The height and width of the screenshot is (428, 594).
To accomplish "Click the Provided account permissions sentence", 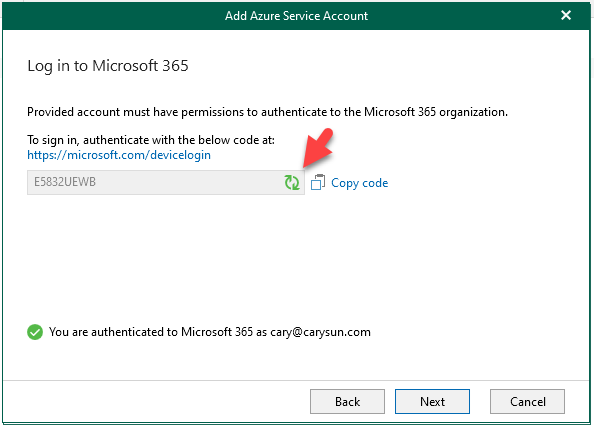I will point(267,112).
